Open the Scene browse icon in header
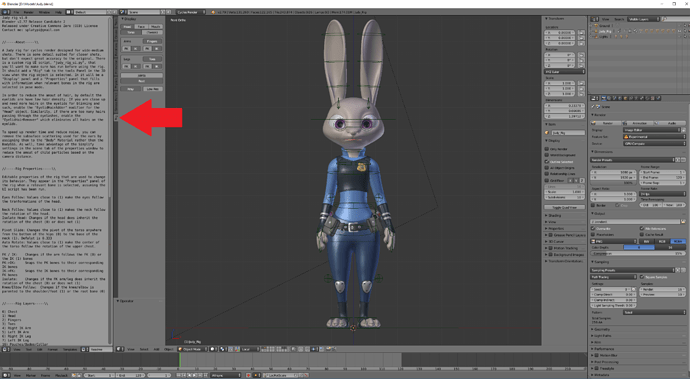Image resolution: width=690 pixels, height=379 pixels. point(124,12)
